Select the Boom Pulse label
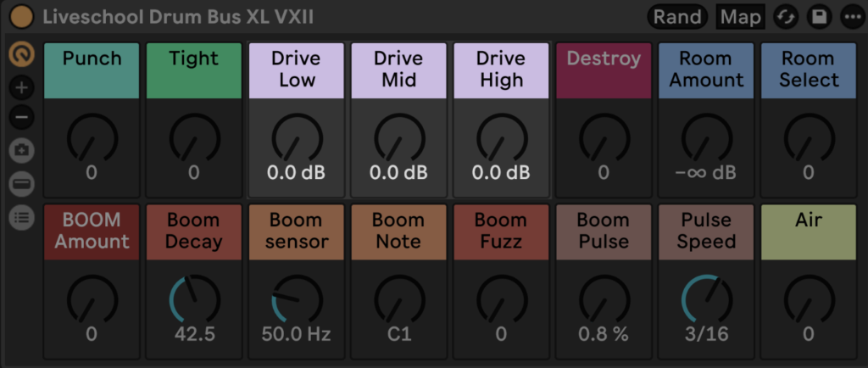 pyautogui.click(x=604, y=232)
